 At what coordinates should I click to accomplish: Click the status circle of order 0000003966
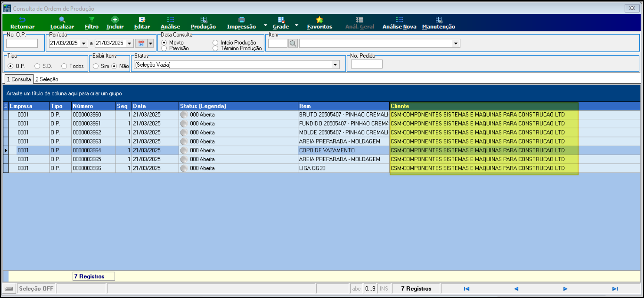184,168
